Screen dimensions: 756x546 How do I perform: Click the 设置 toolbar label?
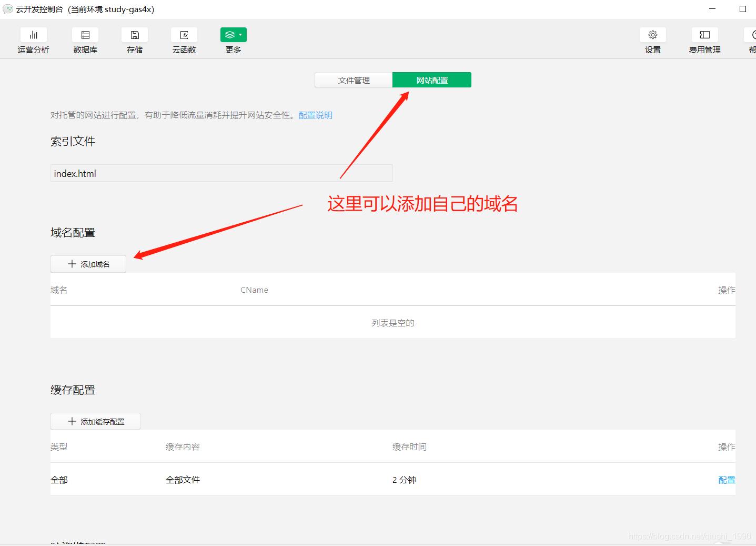click(x=653, y=49)
